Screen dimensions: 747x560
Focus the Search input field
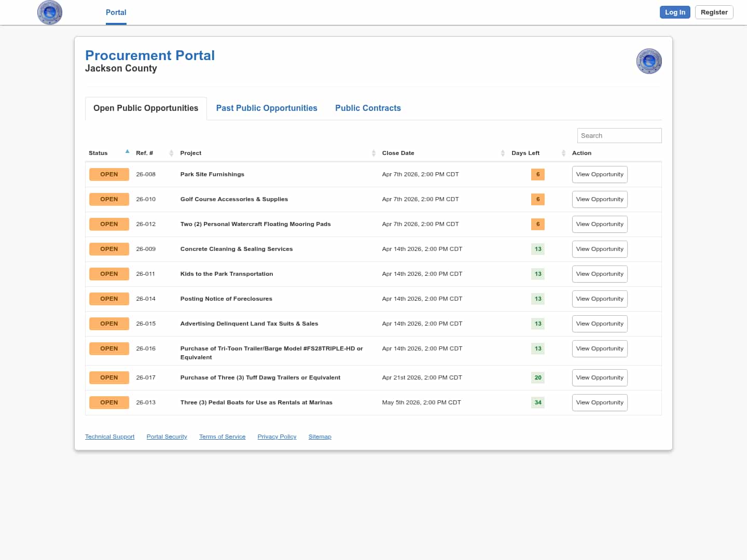(619, 135)
